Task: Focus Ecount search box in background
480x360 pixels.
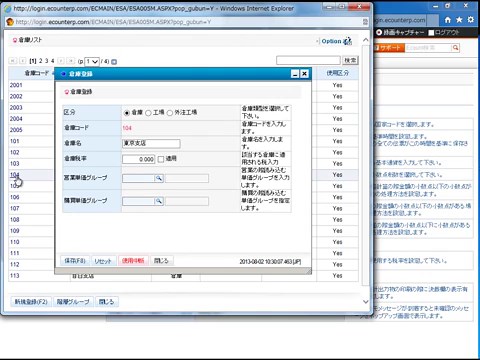Action: [x=428, y=48]
